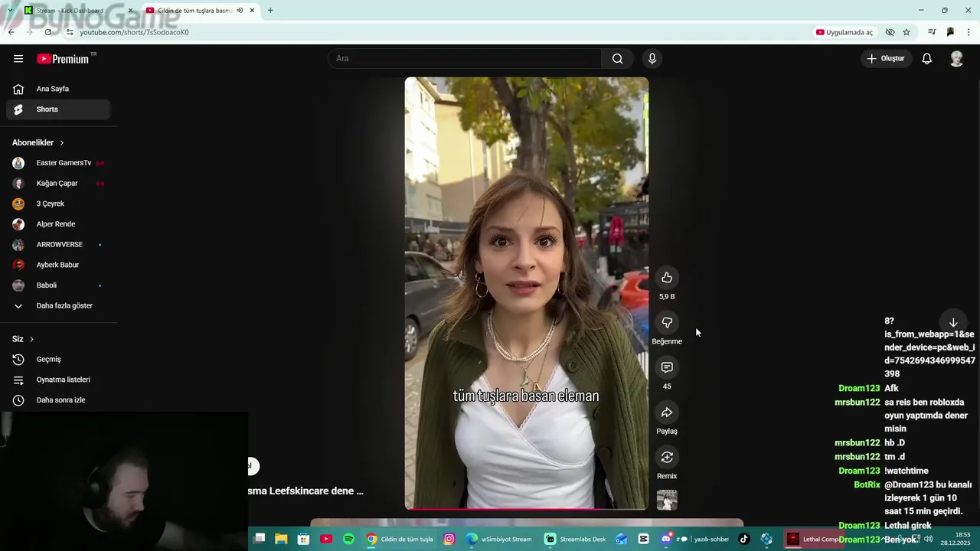The width and height of the screenshot is (980, 551).
Task: Open the Kağan Çapar channel
Action: tap(58, 184)
